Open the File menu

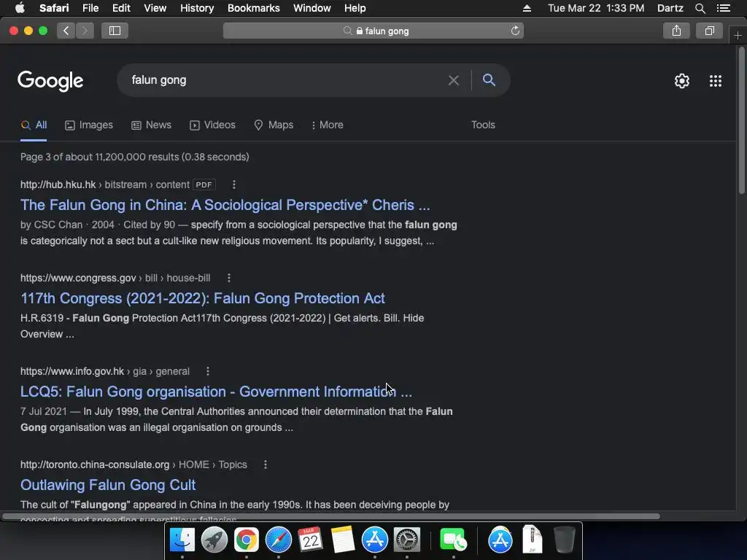90,8
